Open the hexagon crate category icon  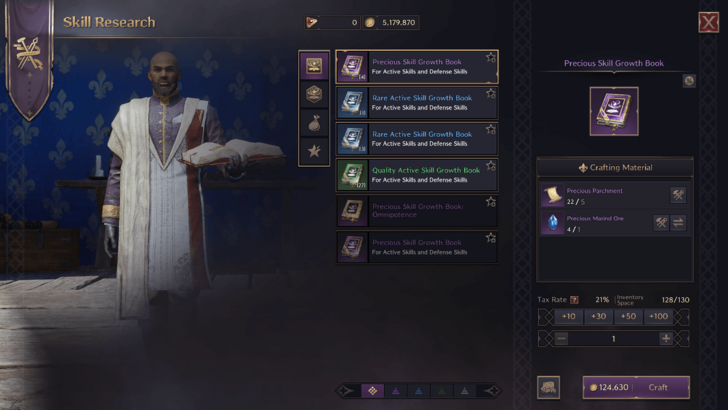coord(314,95)
